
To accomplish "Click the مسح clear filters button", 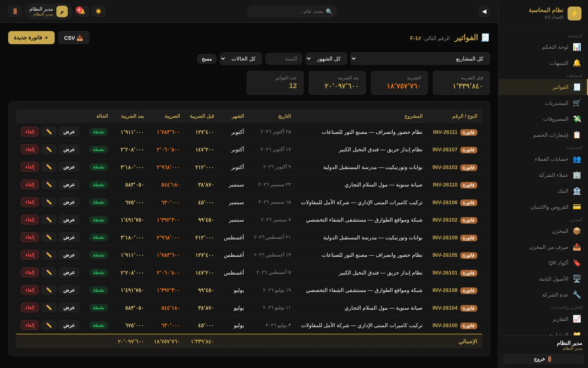I will (207, 59).
